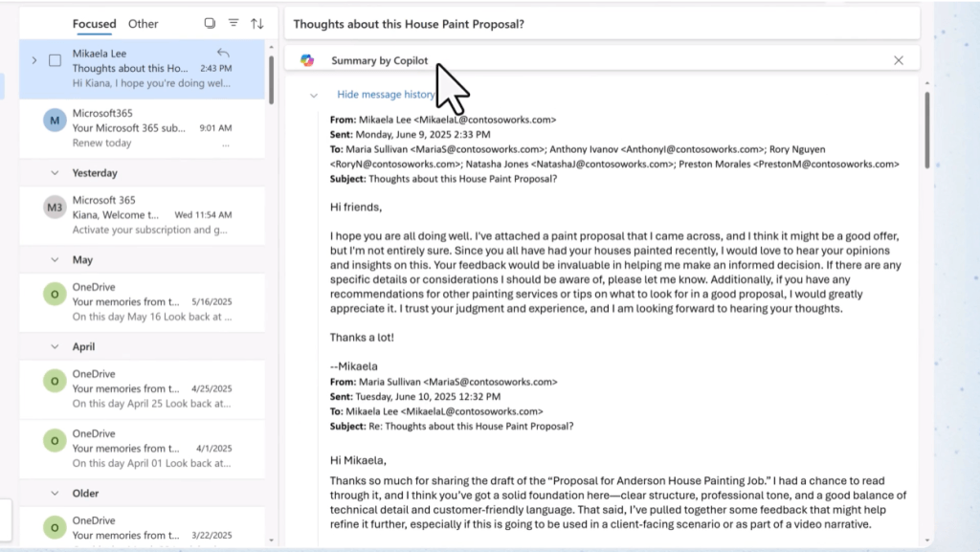Click the reply arrow on Mikaela Lee email
The height and width of the screenshot is (552, 980).
(x=223, y=53)
